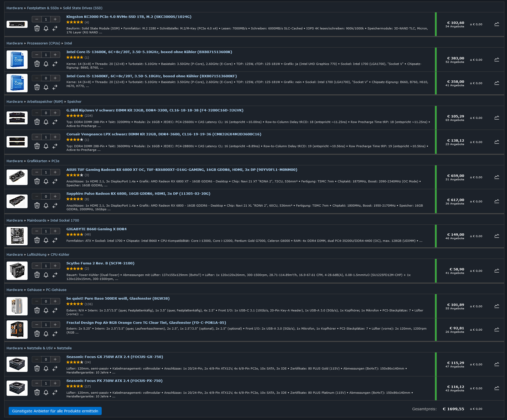Viewport: 507px width, 420px height.
Task: Go to Netzteile & USV breadcrumb
Action: pos(40,348)
